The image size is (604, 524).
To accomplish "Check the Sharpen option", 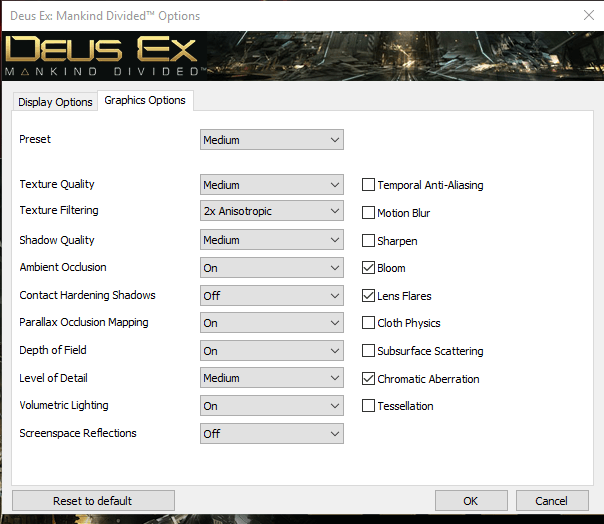I will click(369, 241).
